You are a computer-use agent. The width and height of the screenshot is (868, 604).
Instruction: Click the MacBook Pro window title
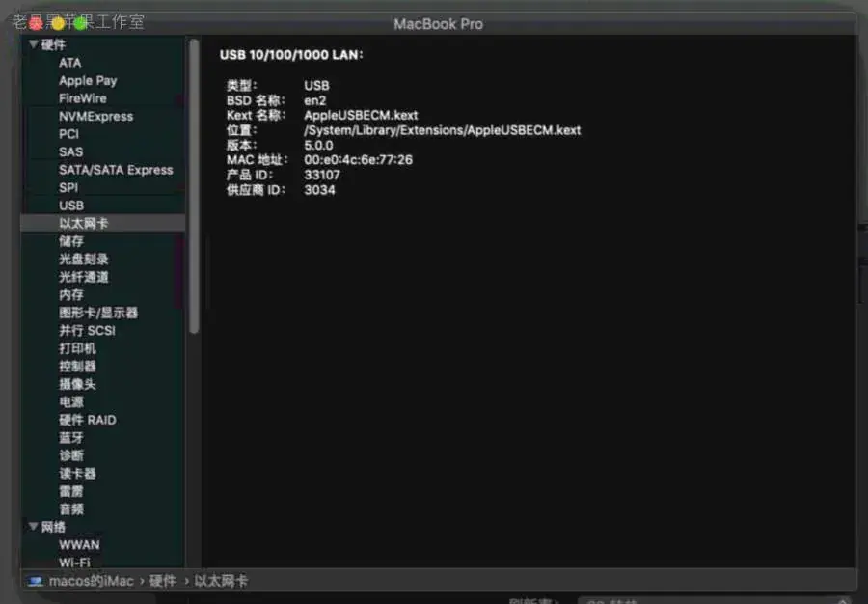point(438,24)
